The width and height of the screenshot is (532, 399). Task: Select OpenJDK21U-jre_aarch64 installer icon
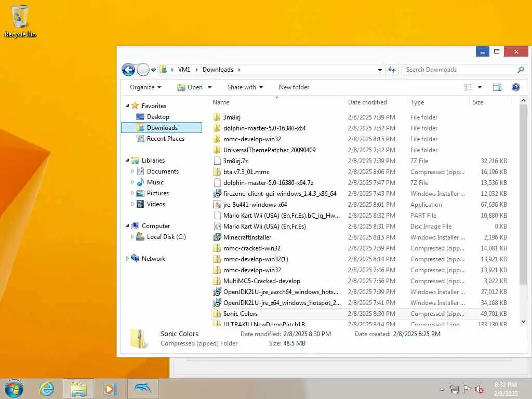pos(217,292)
